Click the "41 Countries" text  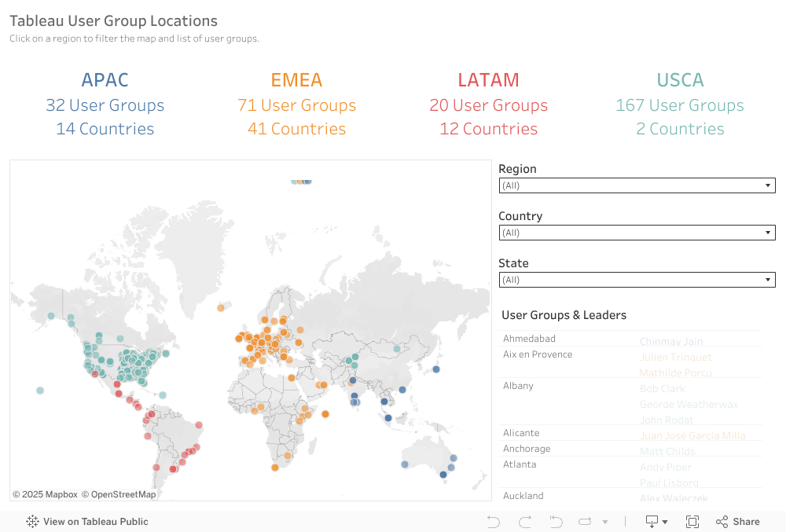(297, 129)
